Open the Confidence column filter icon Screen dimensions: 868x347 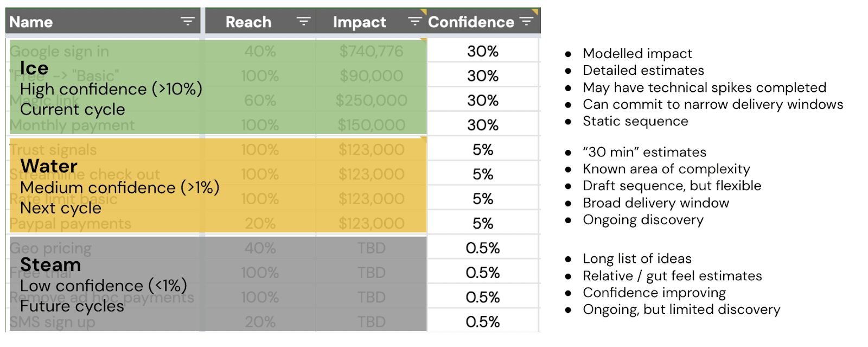526,22
